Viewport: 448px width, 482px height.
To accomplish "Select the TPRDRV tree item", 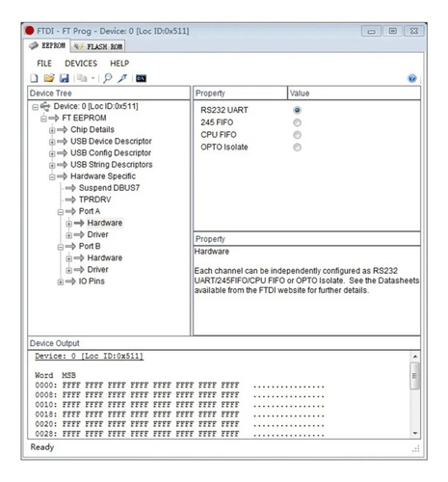I will click(x=94, y=200).
